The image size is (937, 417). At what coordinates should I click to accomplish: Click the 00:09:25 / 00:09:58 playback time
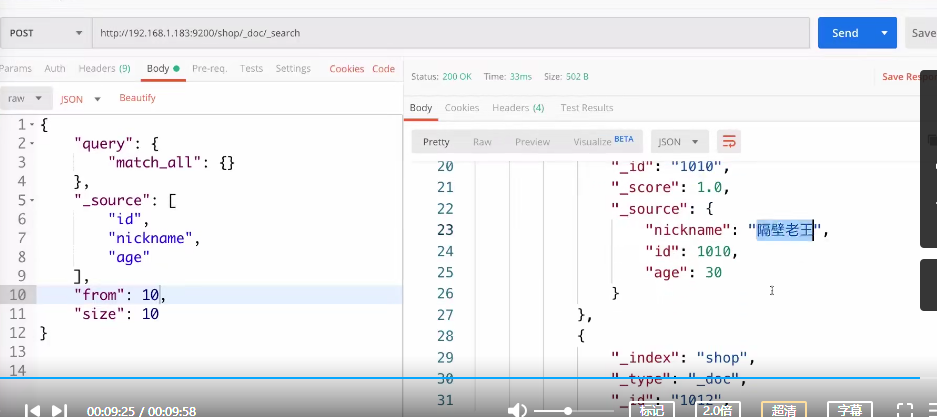141,412
